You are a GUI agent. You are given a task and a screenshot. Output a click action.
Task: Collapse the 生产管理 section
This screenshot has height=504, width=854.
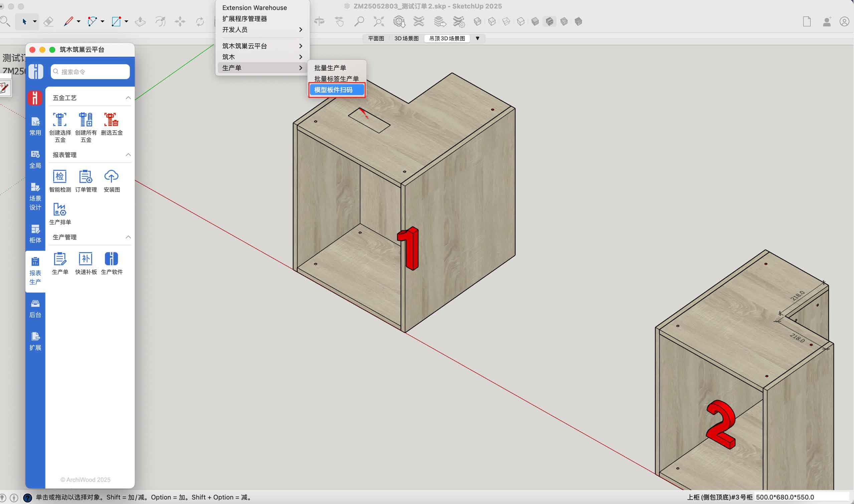[128, 237]
